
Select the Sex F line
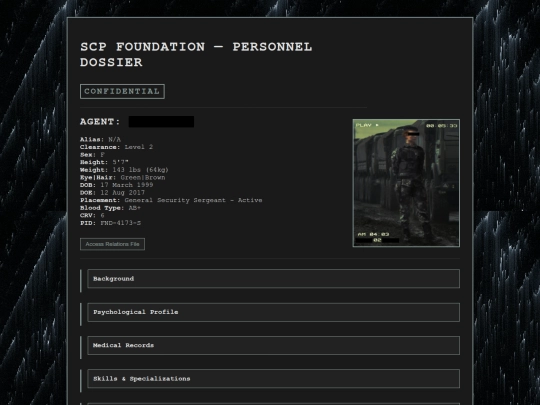92,155
